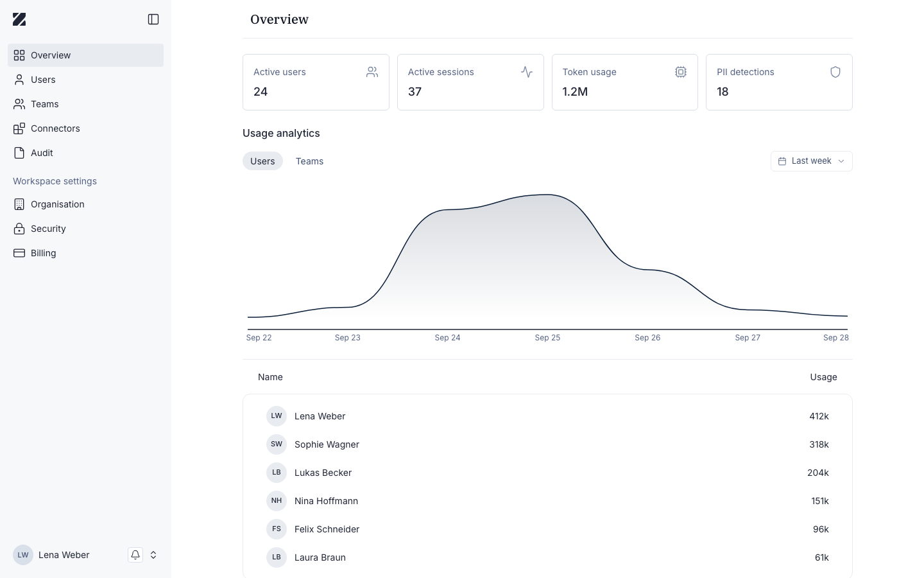Click the activity pulse icon on Active sessions card
Image resolution: width=924 pixels, height=578 pixels.
click(x=527, y=72)
